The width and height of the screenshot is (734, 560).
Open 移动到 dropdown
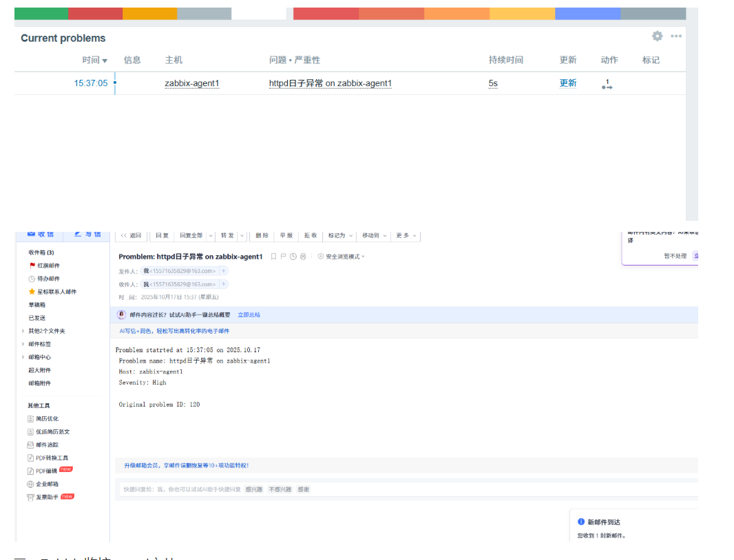tap(374, 236)
